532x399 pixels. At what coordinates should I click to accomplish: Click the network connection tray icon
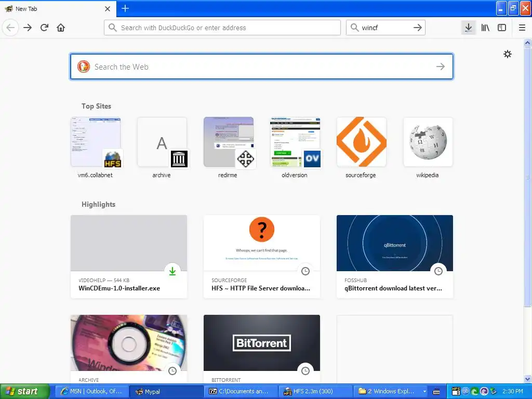(494, 392)
